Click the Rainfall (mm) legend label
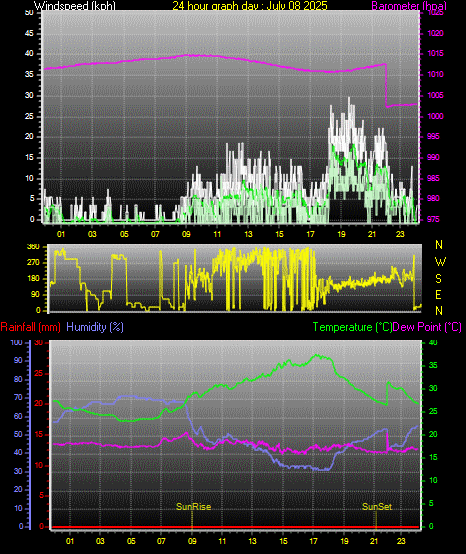This screenshot has width=466, height=554. 31,327
